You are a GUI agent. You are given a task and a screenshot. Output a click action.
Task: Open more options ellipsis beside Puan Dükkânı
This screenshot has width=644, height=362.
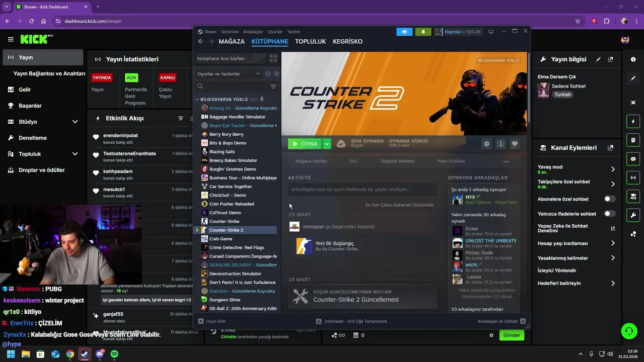coord(506,161)
